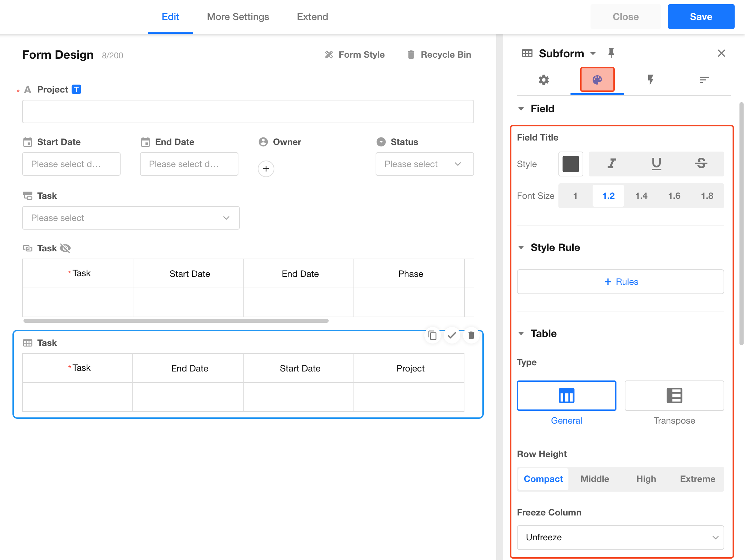Open the Freeze Column Unfreeze dropdown
745x560 pixels.
(620, 538)
